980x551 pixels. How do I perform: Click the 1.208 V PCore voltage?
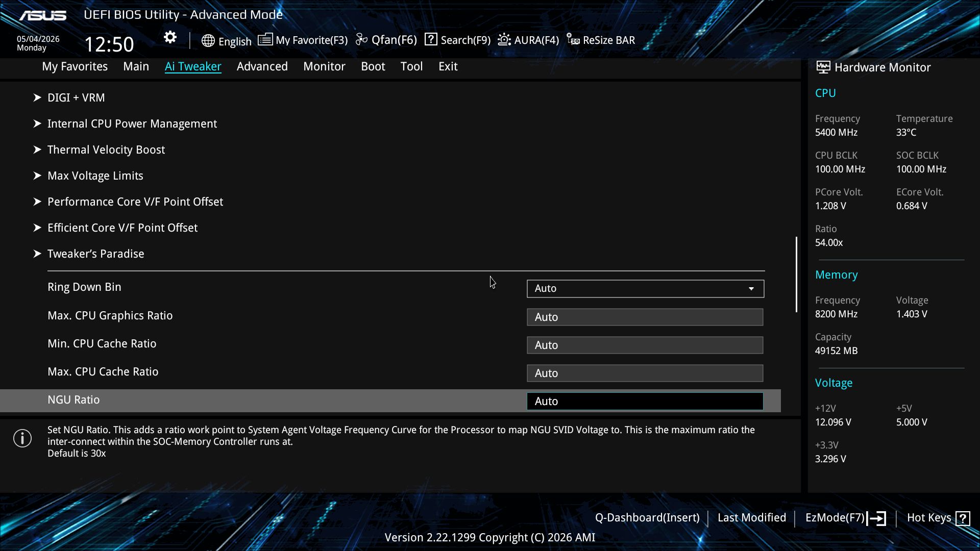tap(830, 206)
